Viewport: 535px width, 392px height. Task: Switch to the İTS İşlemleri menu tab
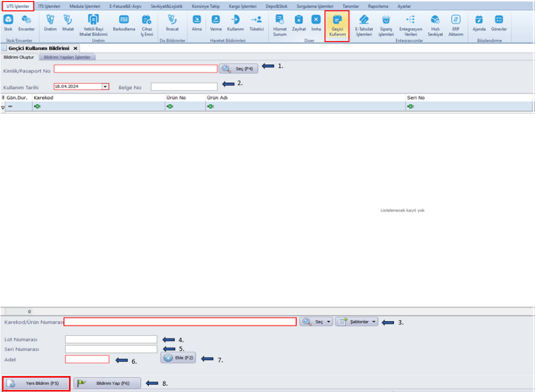coord(50,6)
